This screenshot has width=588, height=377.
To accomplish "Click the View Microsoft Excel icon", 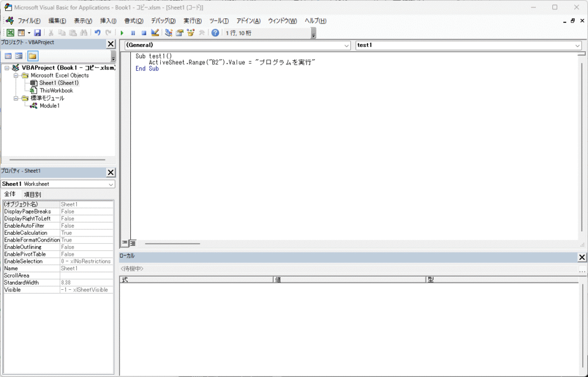I will pyautogui.click(x=10, y=33).
